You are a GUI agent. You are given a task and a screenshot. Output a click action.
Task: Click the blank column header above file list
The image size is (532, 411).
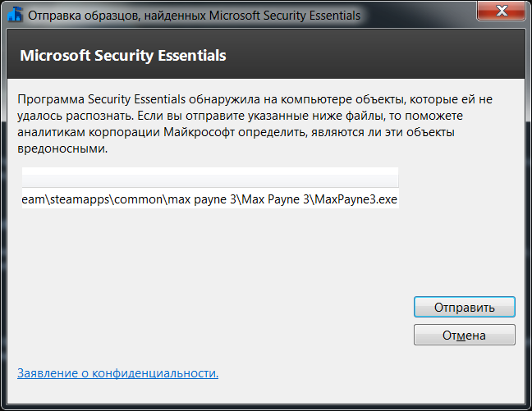[x=210, y=177]
